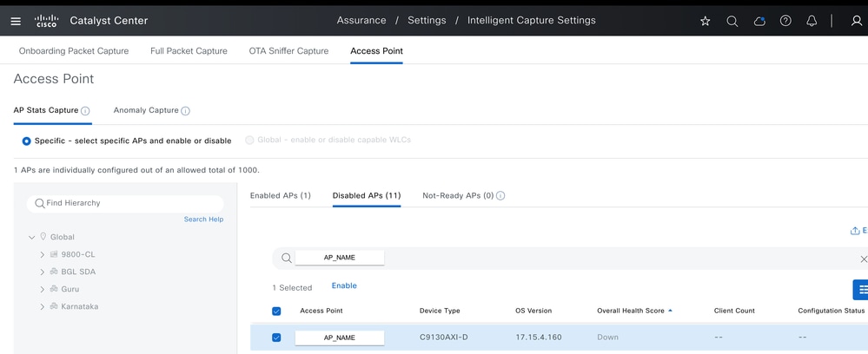The image size is (868, 354).
Task: Mark page as favorite with star icon
Action: 705,21
